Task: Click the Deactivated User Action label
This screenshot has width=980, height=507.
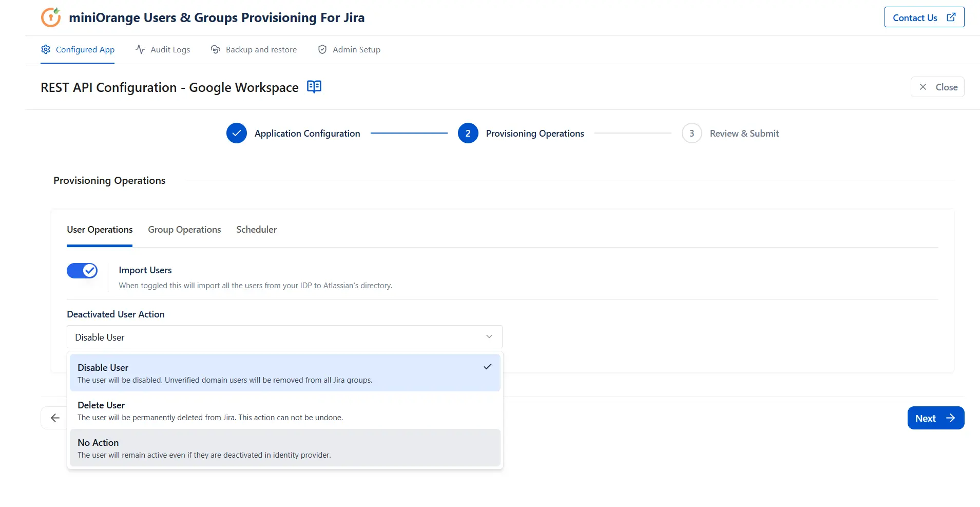Action: tap(116, 314)
